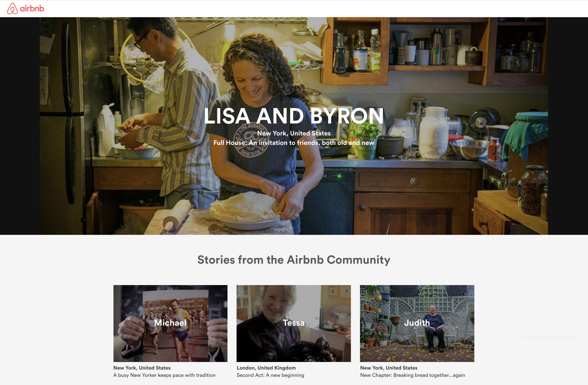Open the Judith story thumbnail

click(417, 323)
